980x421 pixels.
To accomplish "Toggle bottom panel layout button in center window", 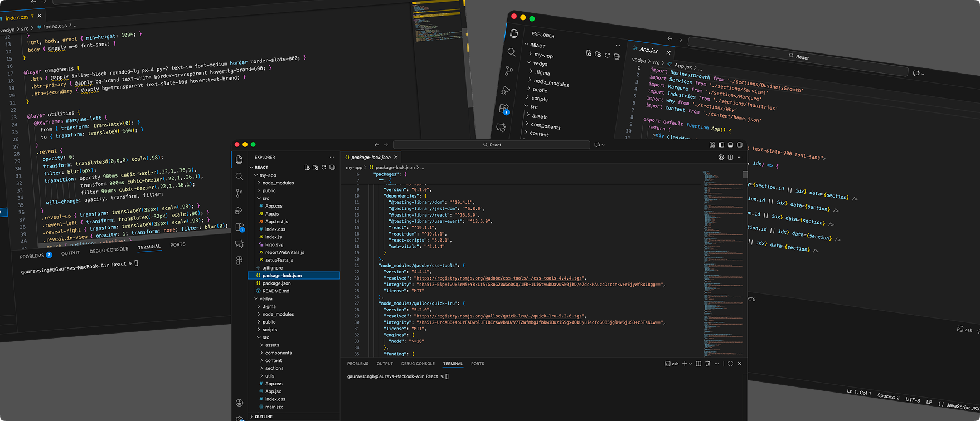I will click(730, 145).
